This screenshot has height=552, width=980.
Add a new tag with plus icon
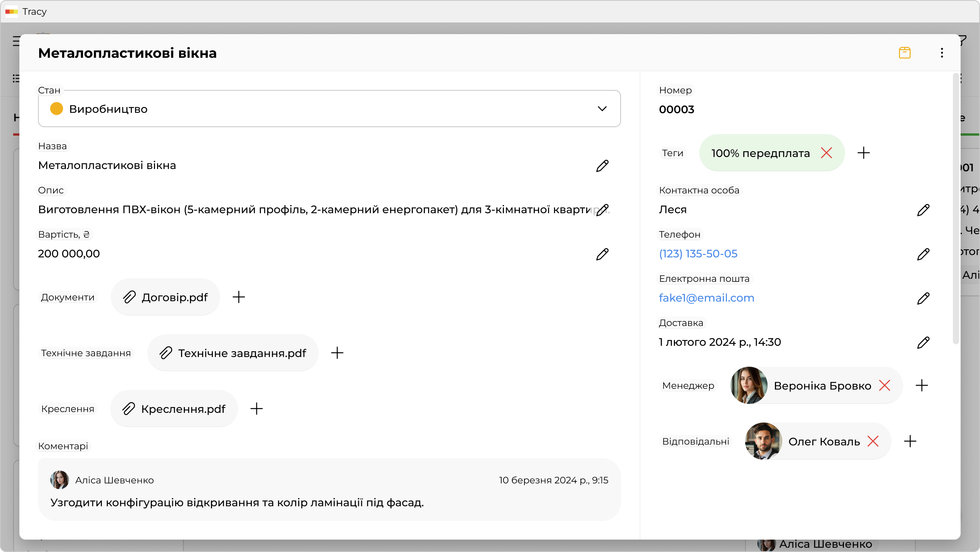point(863,153)
